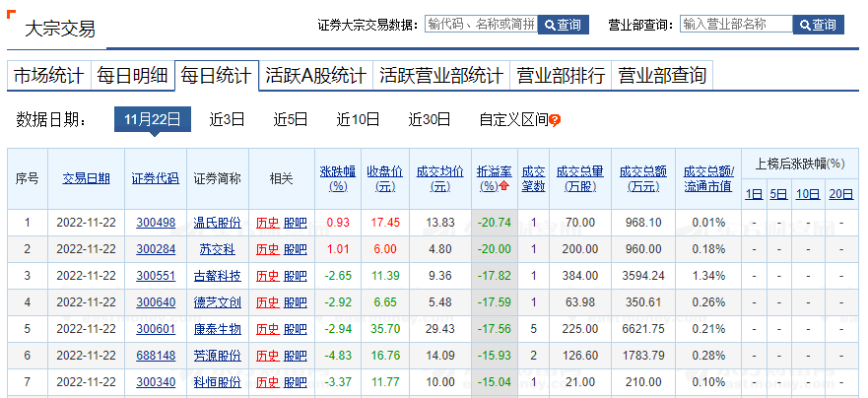Click the red sort arrow on 折溢率 column
The image size is (868, 398).
coord(504,186)
